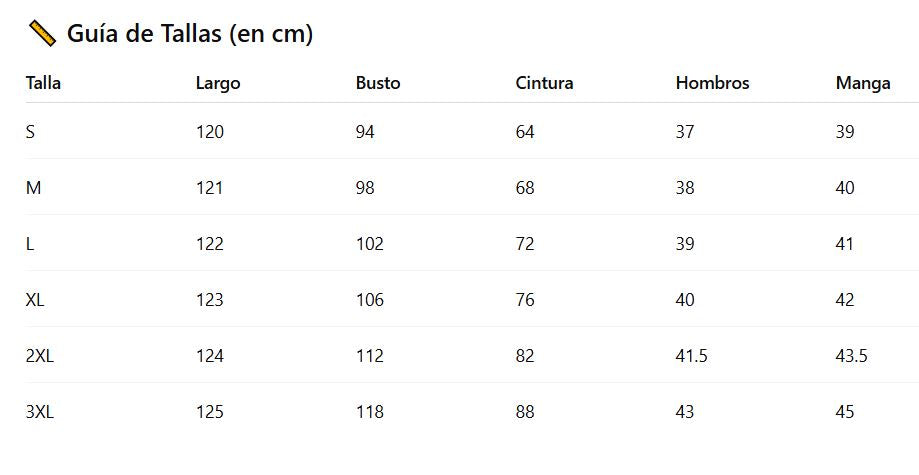Click the Guía de Tallas heading
This screenshot has height=475, width=919.
189,34
